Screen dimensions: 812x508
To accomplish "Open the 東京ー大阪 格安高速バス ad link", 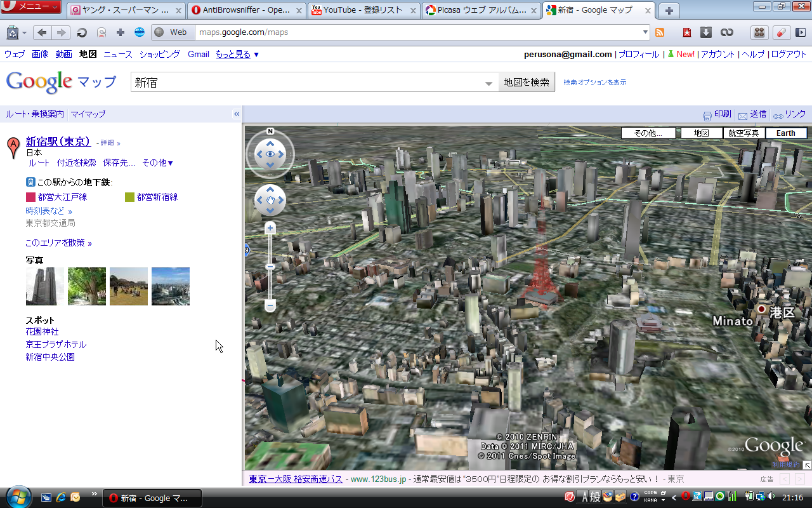I will coord(296,479).
